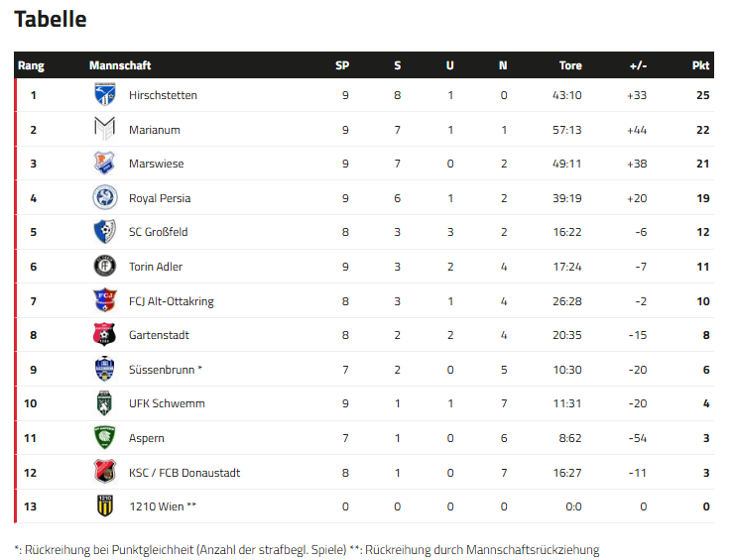Click the Torin Adler round logo

(x=104, y=267)
